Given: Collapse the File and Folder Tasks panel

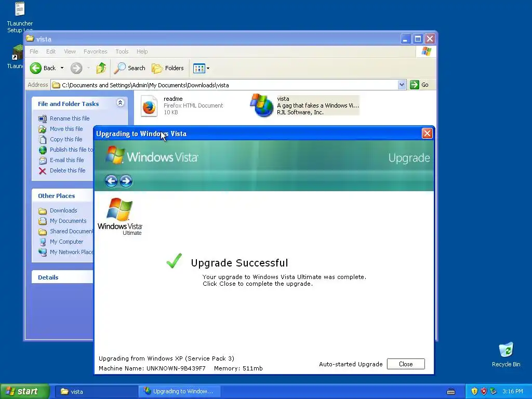Looking at the screenshot, I should (x=120, y=103).
